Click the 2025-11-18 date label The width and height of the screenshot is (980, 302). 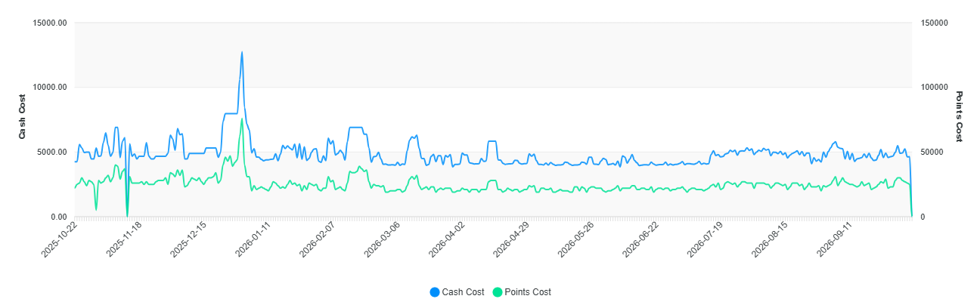[126, 239]
